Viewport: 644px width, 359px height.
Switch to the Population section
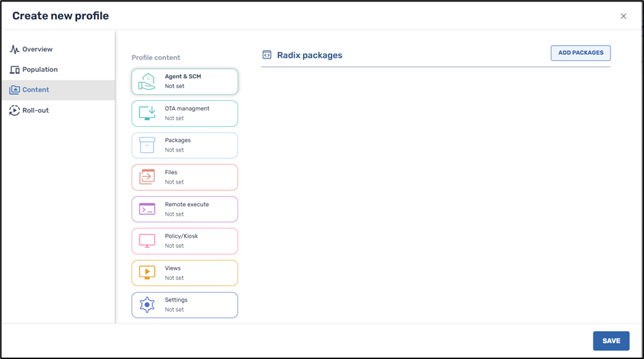point(40,70)
